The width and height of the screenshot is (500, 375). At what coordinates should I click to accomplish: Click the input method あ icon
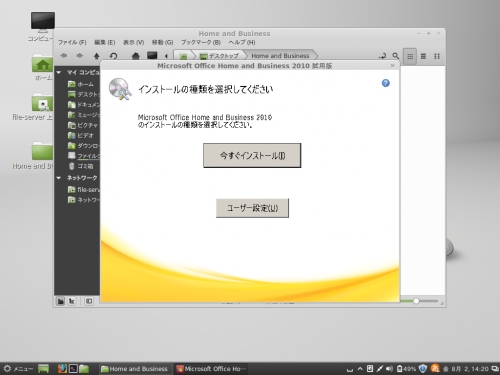(x=435, y=368)
